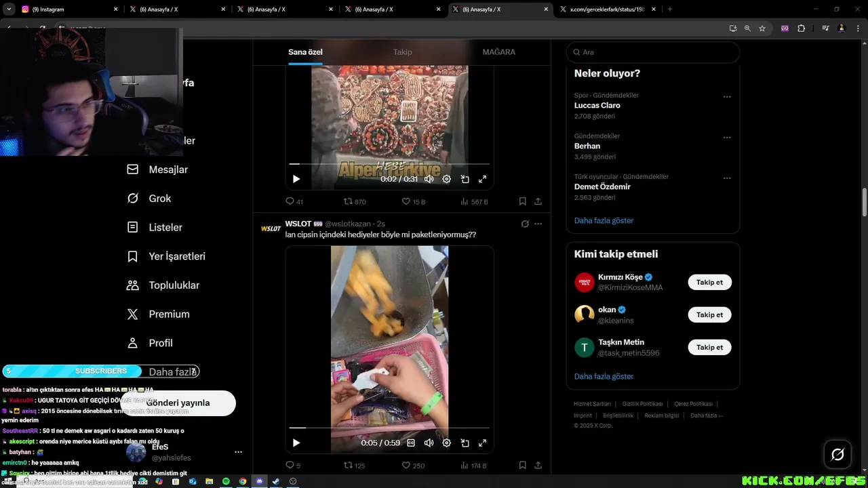This screenshot has height=488, width=868.
Task: Open Topluluklar people icon in sidebar
Action: click(133, 285)
